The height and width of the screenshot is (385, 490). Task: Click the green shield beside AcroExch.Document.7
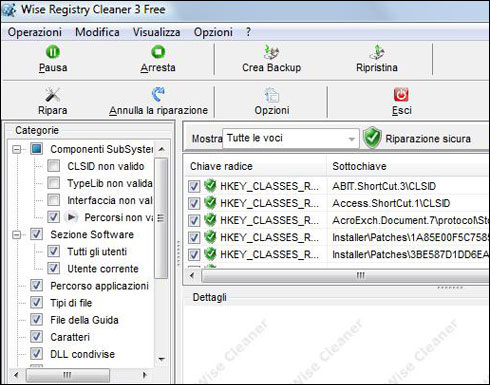(x=210, y=220)
